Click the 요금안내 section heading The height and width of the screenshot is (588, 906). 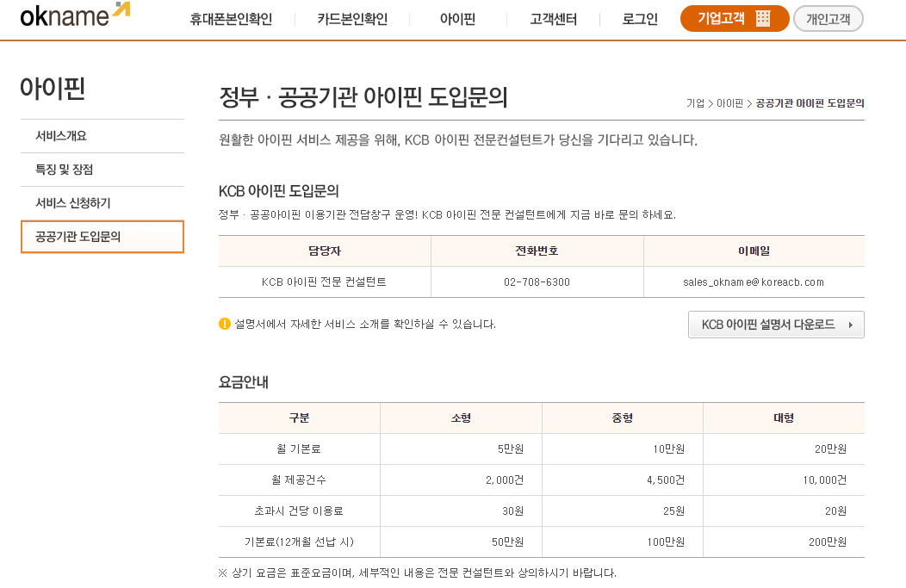coord(243,381)
